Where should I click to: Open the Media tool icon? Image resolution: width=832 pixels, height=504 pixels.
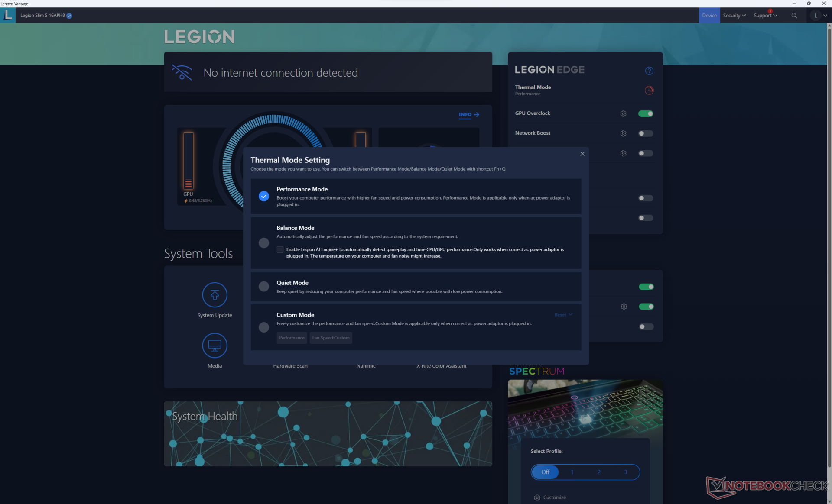click(x=214, y=346)
